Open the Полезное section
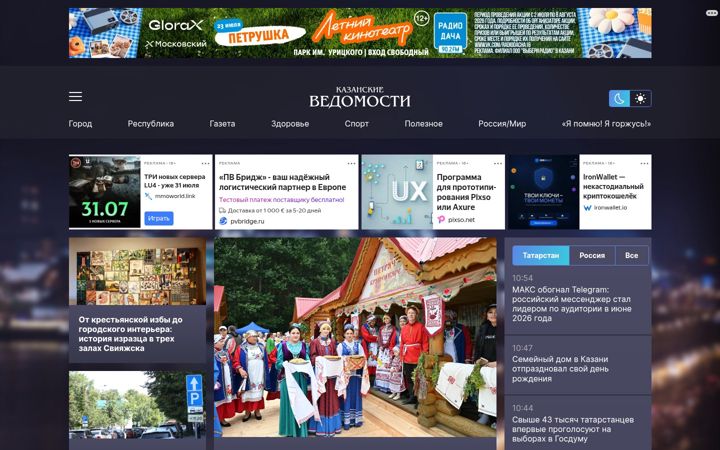Image resolution: width=720 pixels, height=450 pixels. point(423,124)
